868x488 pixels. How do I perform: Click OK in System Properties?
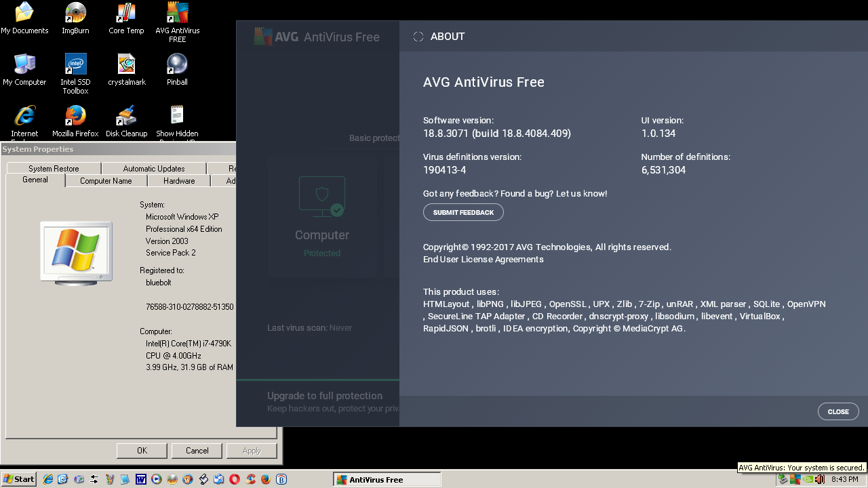pos(142,451)
